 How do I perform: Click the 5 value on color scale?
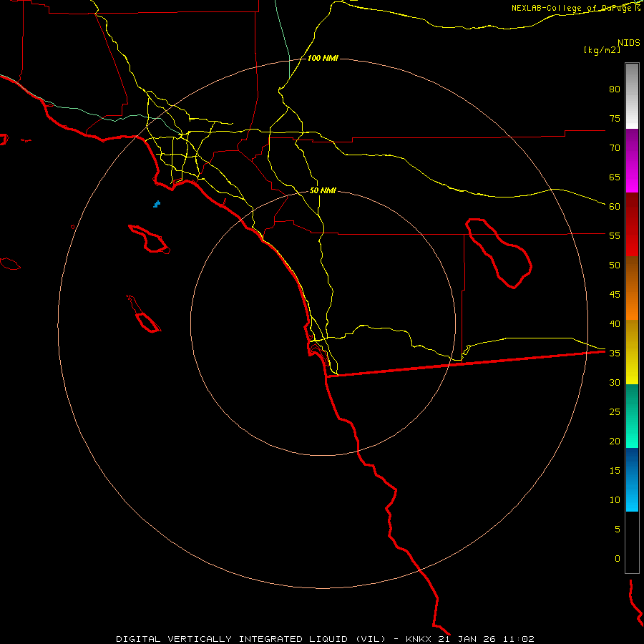(618, 530)
